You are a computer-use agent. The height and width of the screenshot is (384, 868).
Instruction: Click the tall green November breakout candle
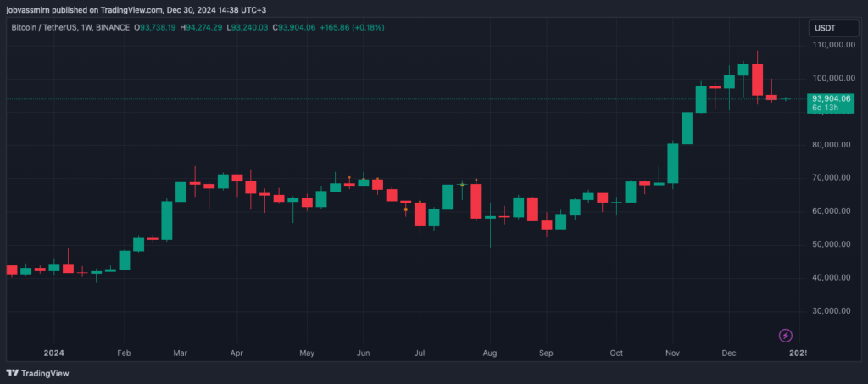(673, 163)
